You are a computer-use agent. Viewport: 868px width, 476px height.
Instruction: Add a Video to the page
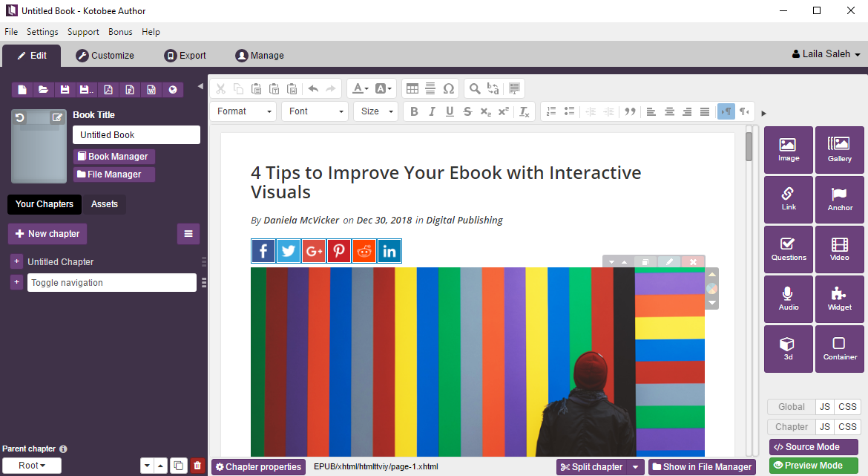point(839,250)
